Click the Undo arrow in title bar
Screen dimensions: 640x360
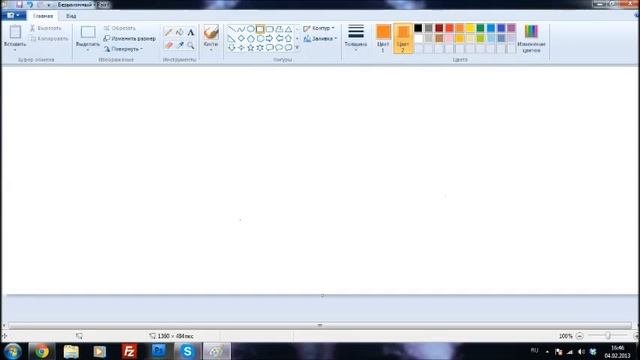30,4
